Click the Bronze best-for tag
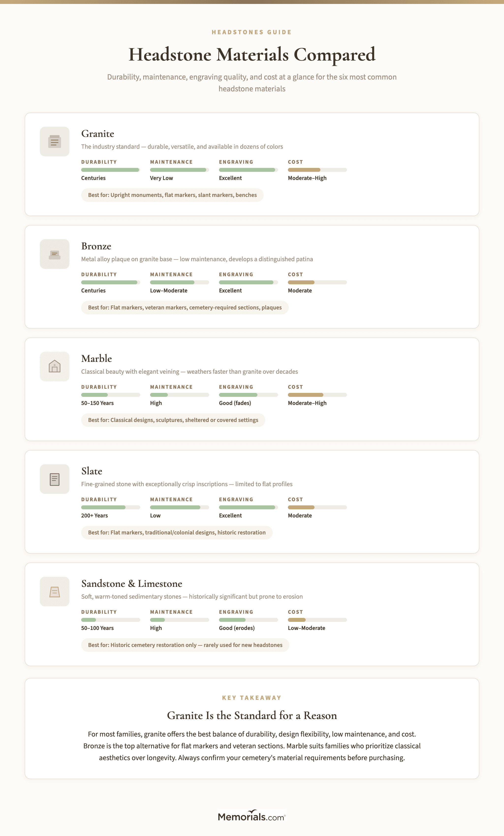The height and width of the screenshot is (836, 504). (185, 307)
